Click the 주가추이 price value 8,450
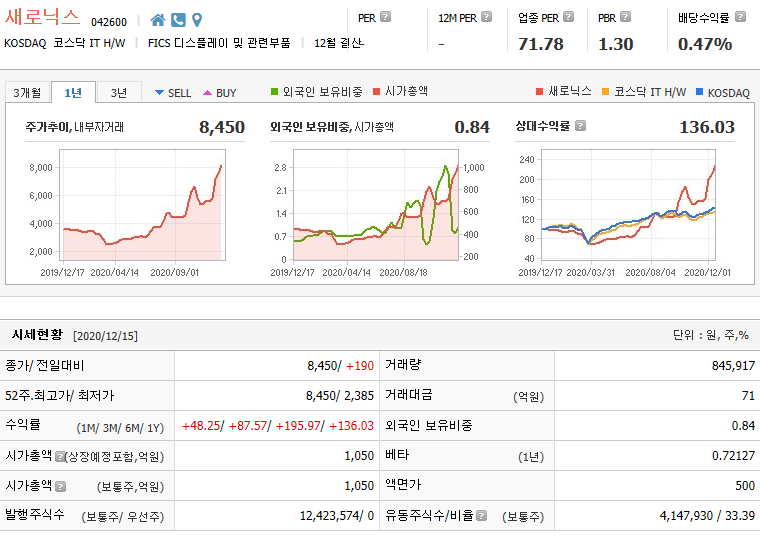 [222, 127]
